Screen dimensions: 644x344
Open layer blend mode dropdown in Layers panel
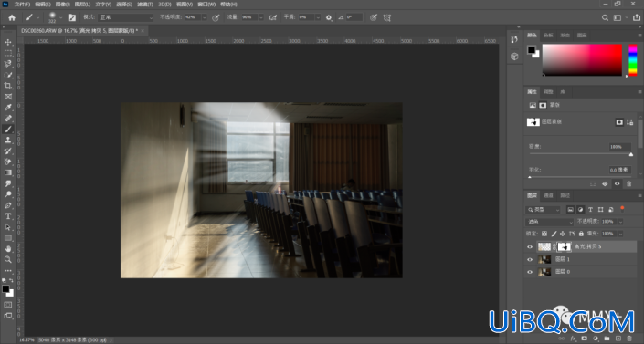(x=550, y=222)
